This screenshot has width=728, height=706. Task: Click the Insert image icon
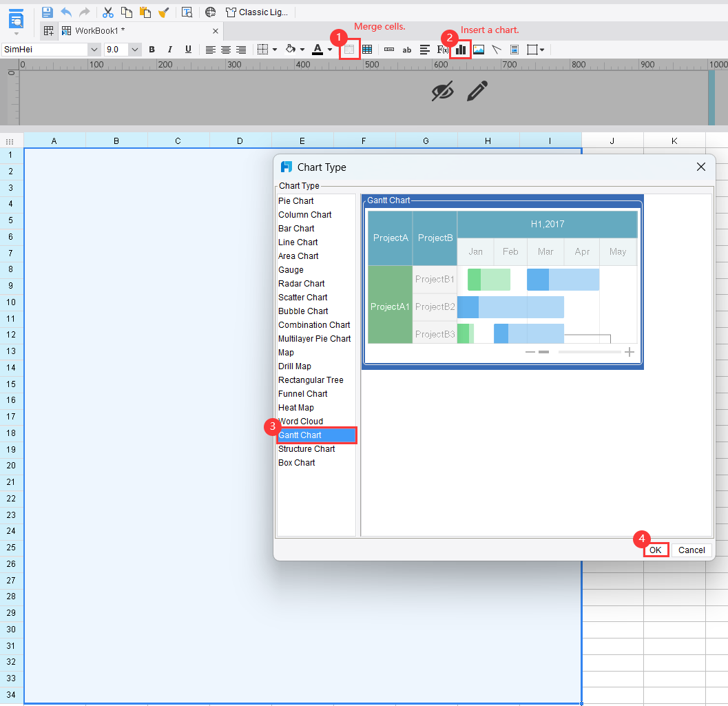479,50
